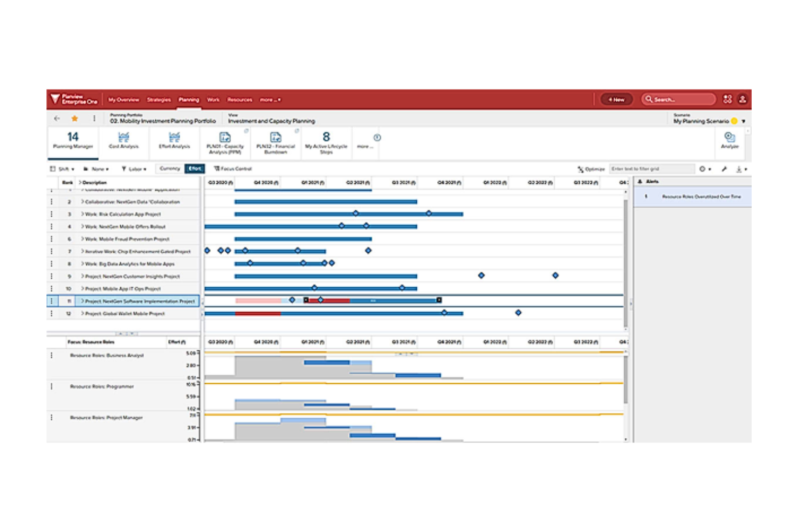Click the favorite star icon
Screen dimensions: 798x532
74,119
